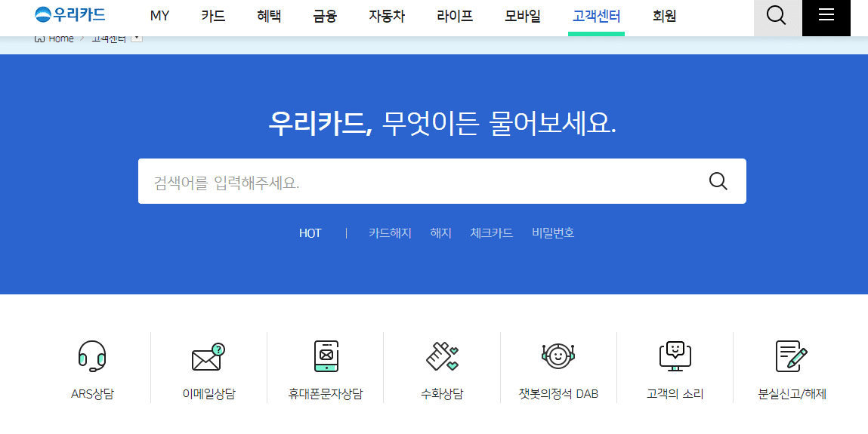Open the 모바일 menu
The width and height of the screenshot is (868, 434).
523,16
